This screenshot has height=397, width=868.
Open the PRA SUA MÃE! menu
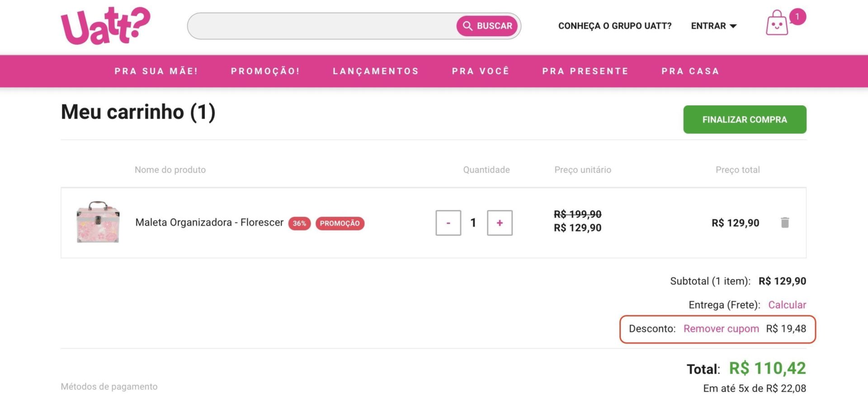tap(156, 71)
